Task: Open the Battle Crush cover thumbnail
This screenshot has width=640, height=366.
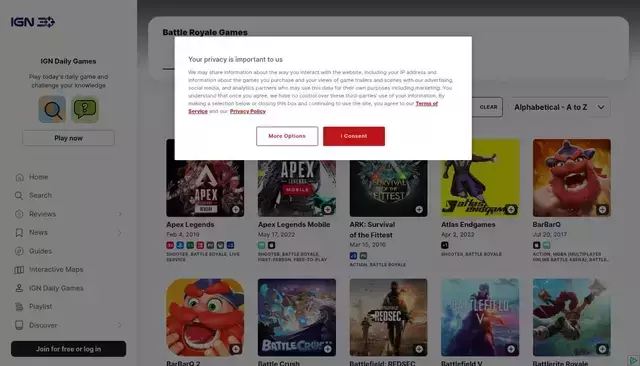Action: click(297, 317)
